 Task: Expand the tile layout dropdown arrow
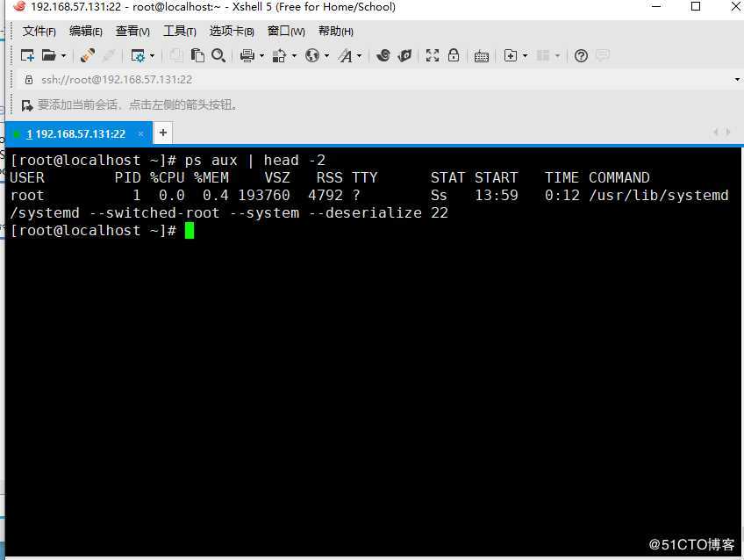pyautogui.click(x=557, y=56)
